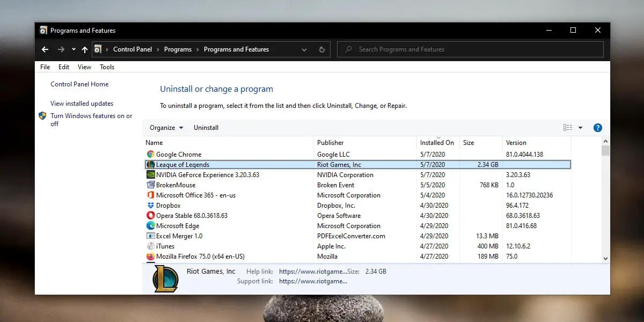Click the PDFExcelConverter.com publisher cell
This screenshot has width=644, height=322.
point(351,236)
